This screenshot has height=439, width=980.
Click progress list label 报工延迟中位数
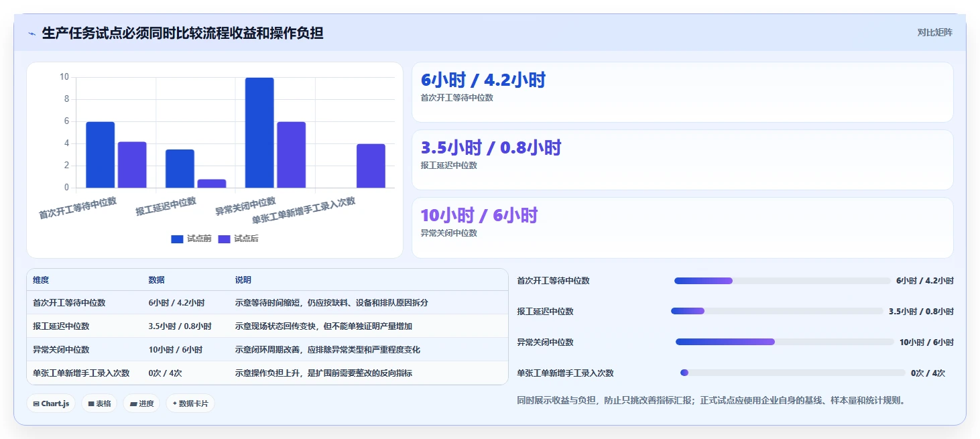(545, 312)
